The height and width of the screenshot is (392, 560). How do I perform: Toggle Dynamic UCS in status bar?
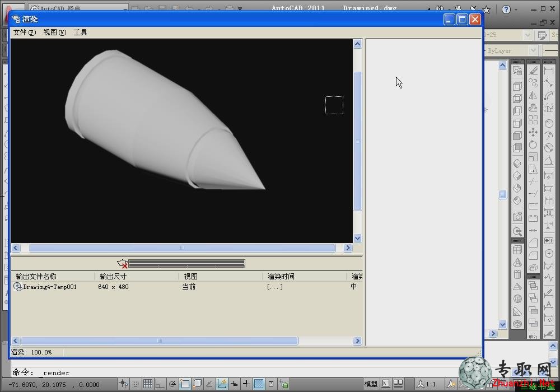pyautogui.click(x=222, y=384)
